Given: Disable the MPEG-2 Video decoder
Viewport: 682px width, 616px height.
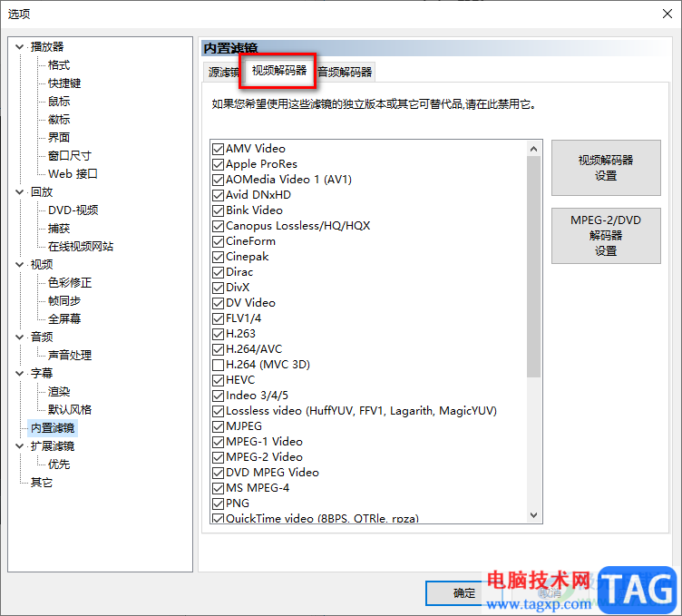Looking at the screenshot, I should 218,457.
